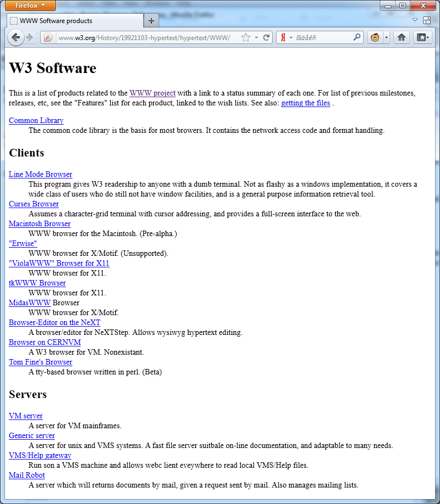
Task: Click the Servers section heading
Action: click(x=27, y=394)
